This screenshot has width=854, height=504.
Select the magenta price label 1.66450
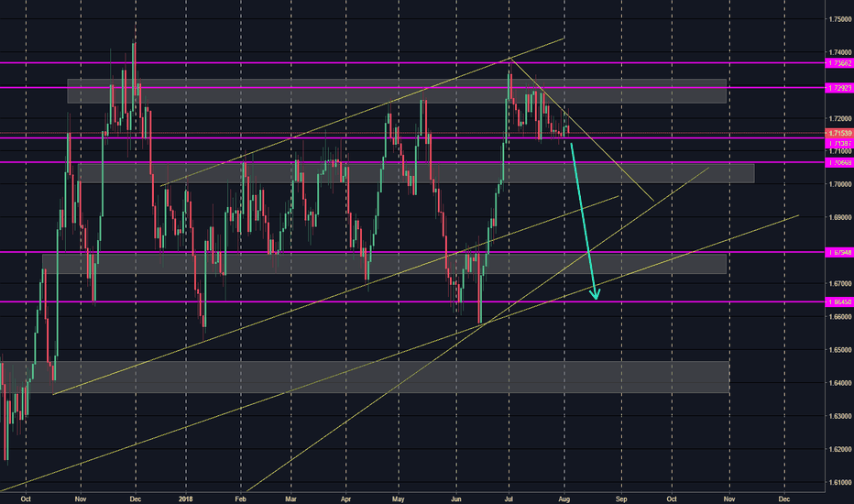point(839,301)
